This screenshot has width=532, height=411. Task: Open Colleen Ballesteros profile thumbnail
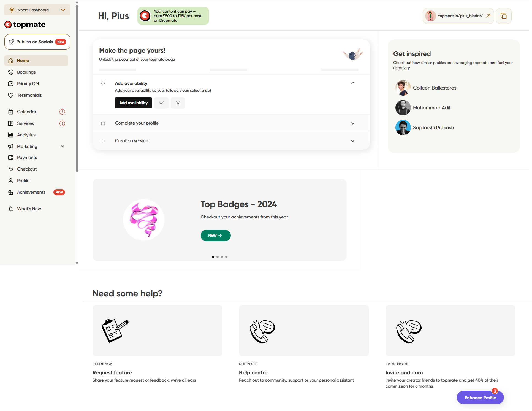(x=403, y=88)
